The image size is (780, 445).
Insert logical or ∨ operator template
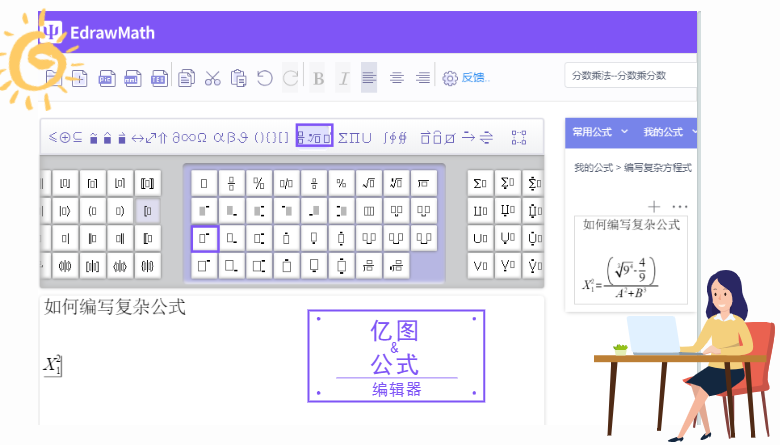tap(480, 266)
